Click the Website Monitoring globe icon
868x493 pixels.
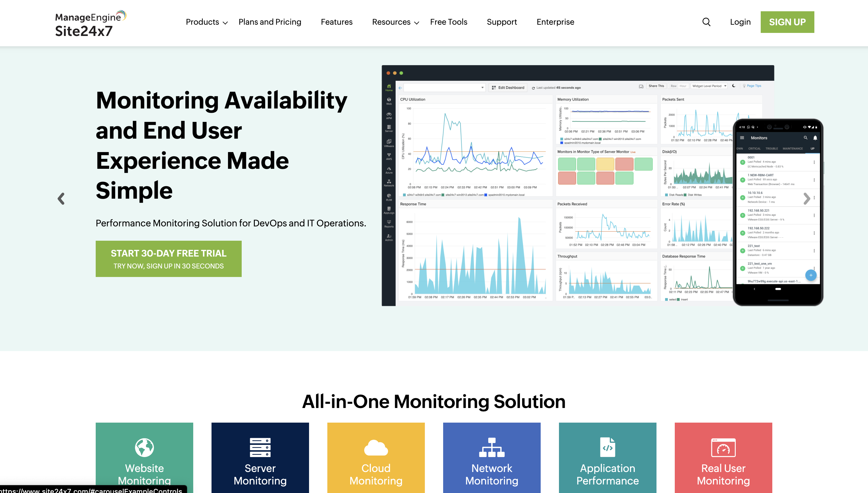pos(144,447)
